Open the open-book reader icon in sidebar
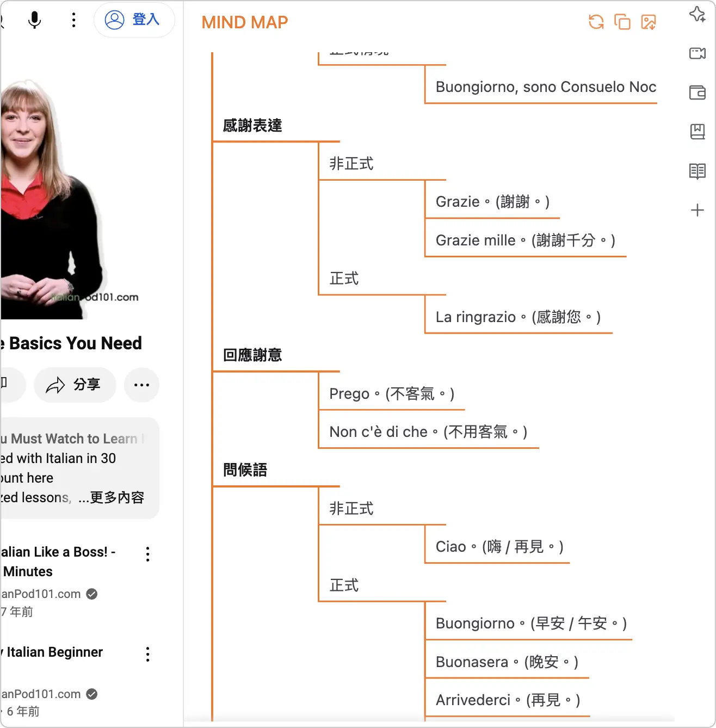Viewport: 716px width, 728px height. point(698,171)
